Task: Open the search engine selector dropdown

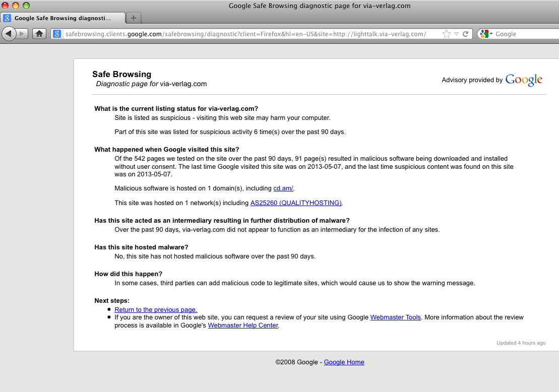Action: pyautogui.click(x=486, y=34)
